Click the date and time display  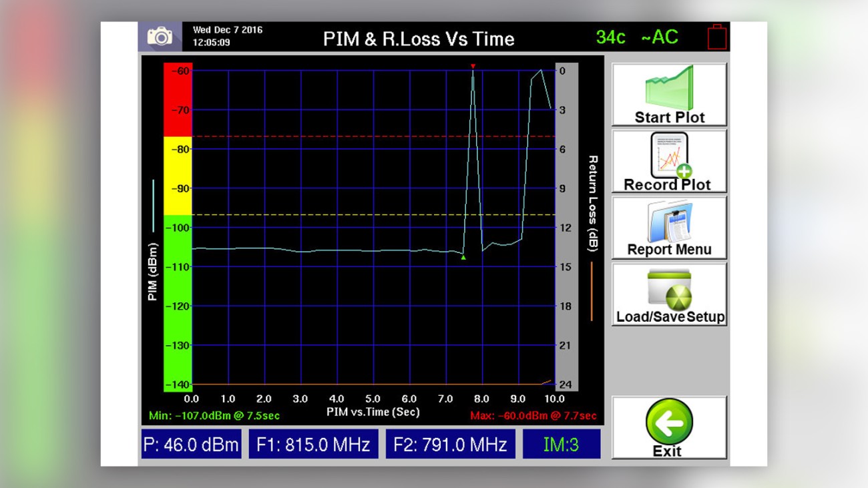point(227,37)
